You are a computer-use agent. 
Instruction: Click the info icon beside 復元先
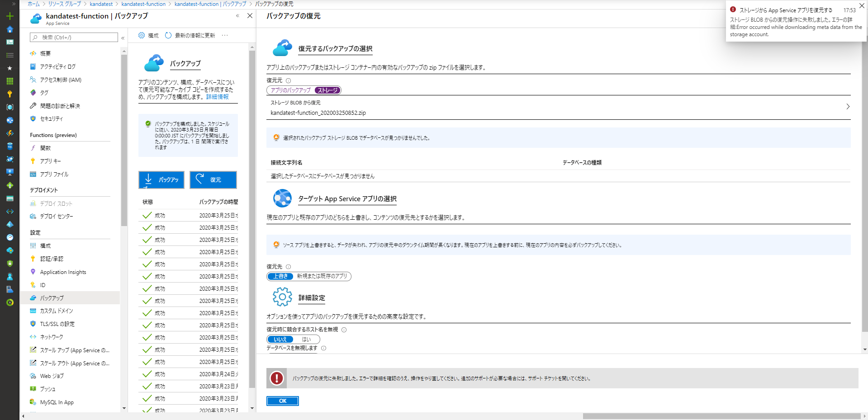click(288, 267)
